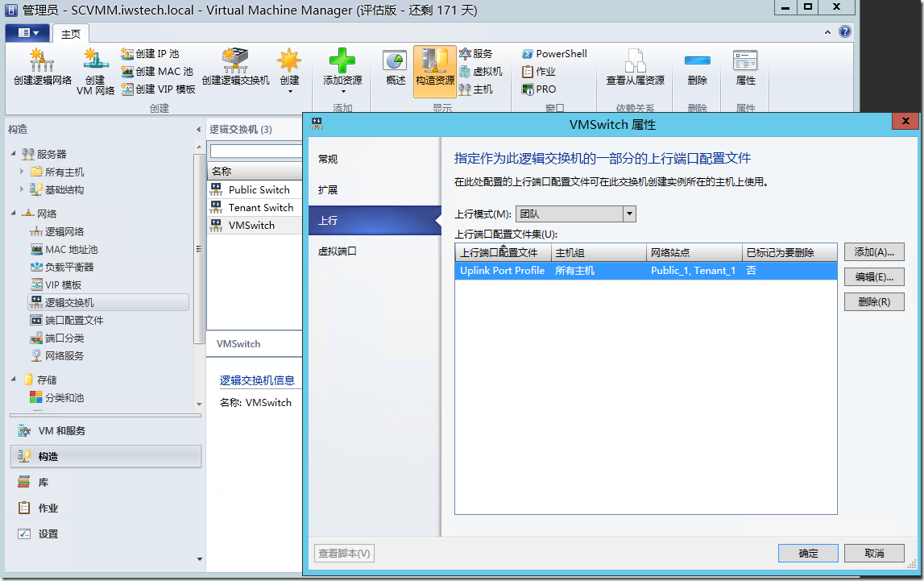Screen dimensions: 924x581
Task: Select Load Balancers (负载平衡器) tree item
Action: pyautogui.click(x=62, y=267)
